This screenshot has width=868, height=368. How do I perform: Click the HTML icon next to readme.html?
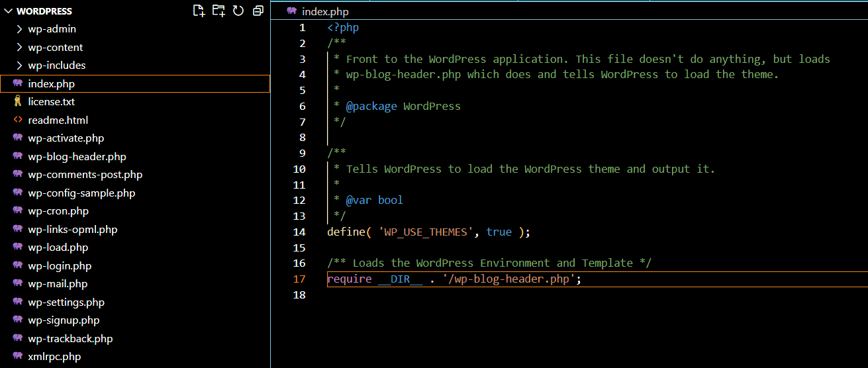coord(18,120)
